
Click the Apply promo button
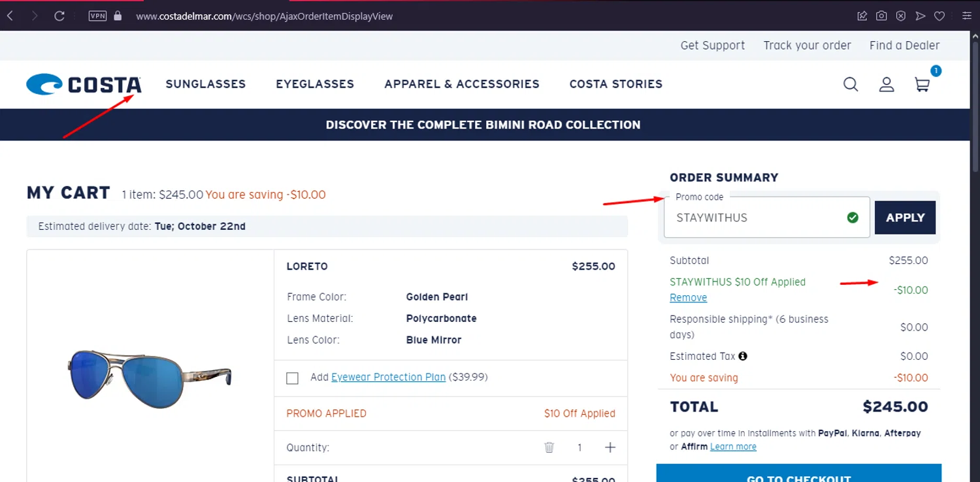point(905,217)
